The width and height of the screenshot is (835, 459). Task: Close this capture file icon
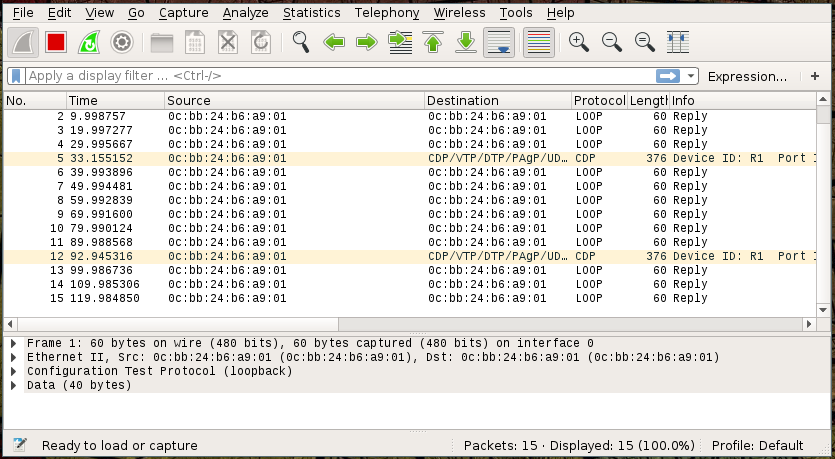click(x=228, y=42)
